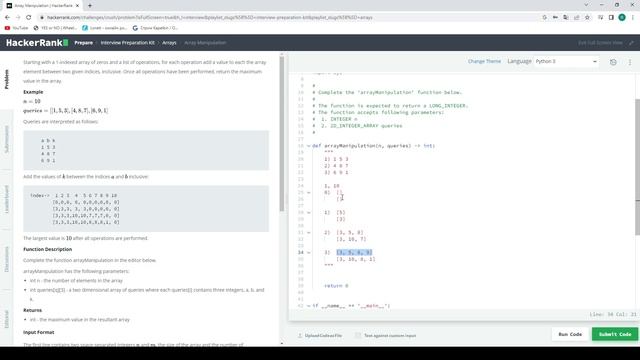Screen dimensions: 640x360
Task: Open the Python 3 language dropdown
Action: 566,61
